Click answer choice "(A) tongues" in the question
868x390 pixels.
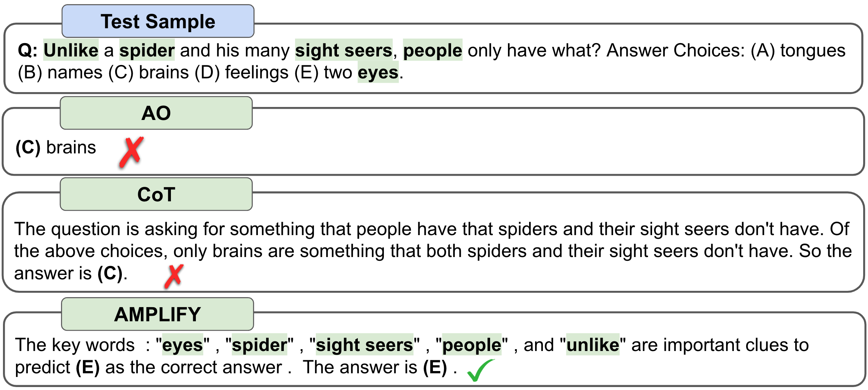798,51
